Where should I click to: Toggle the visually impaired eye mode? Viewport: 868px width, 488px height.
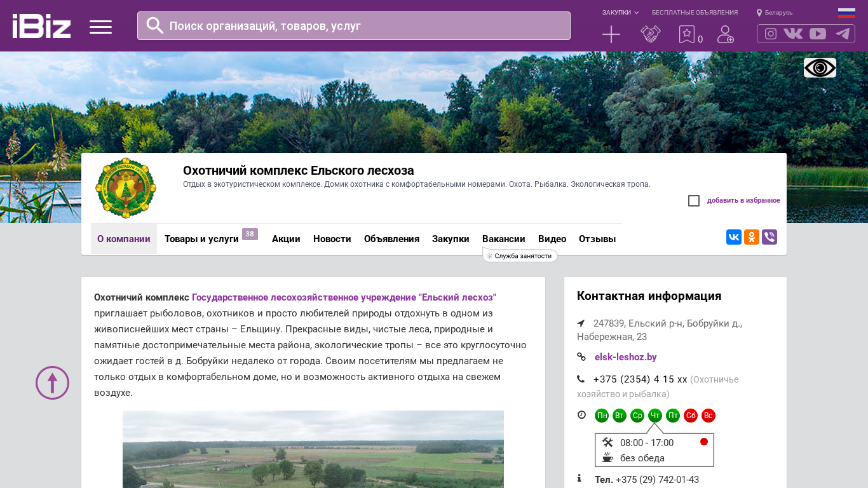(820, 67)
